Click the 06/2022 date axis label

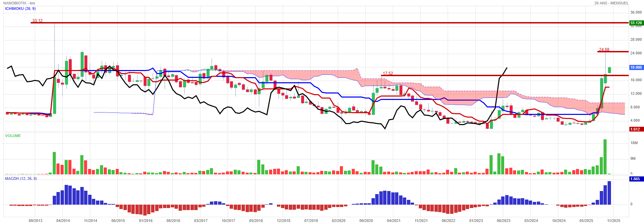(448, 221)
